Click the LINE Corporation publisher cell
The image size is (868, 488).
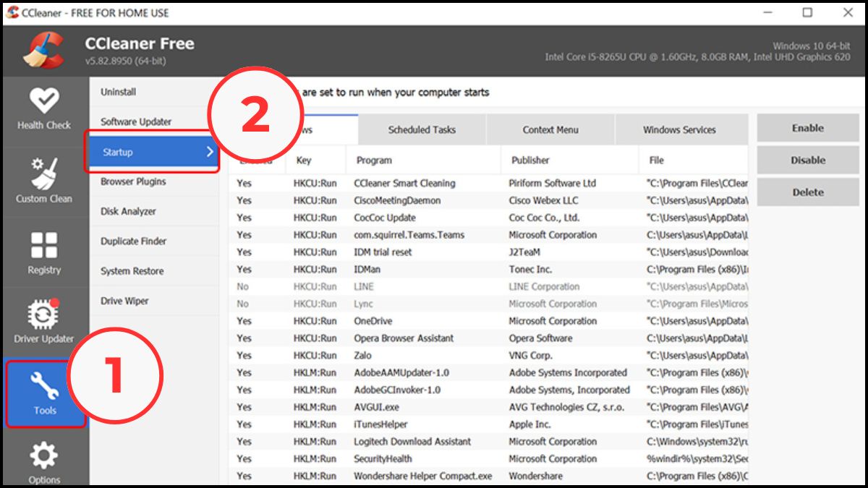[x=544, y=287]
